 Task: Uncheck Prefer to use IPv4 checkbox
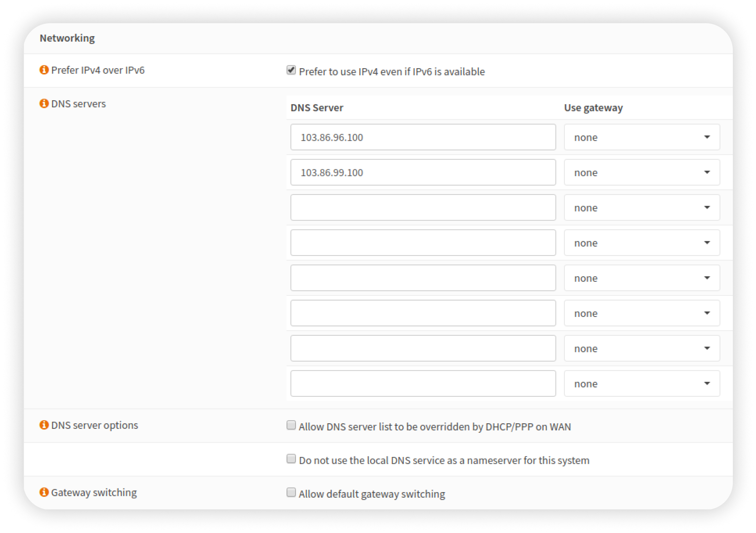291,70
